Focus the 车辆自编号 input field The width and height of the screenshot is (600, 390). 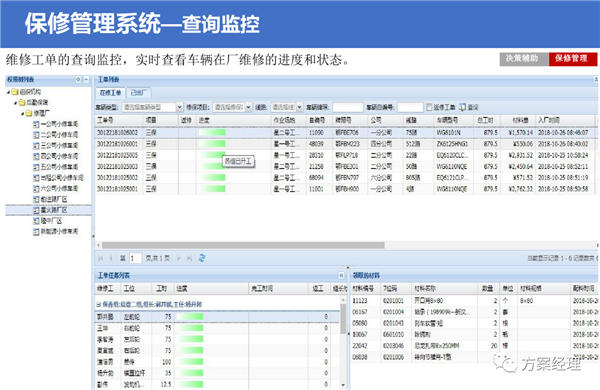[x=410, y=108]
